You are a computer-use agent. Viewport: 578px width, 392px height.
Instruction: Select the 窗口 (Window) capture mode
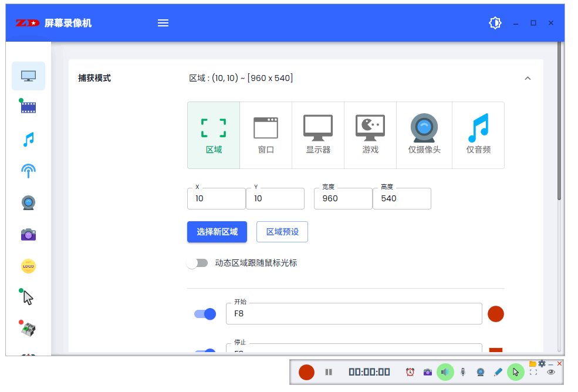266,134
